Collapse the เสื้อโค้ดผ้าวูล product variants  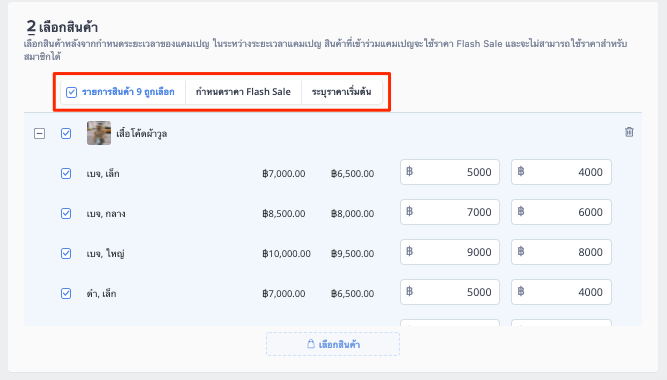coord(40,134)
